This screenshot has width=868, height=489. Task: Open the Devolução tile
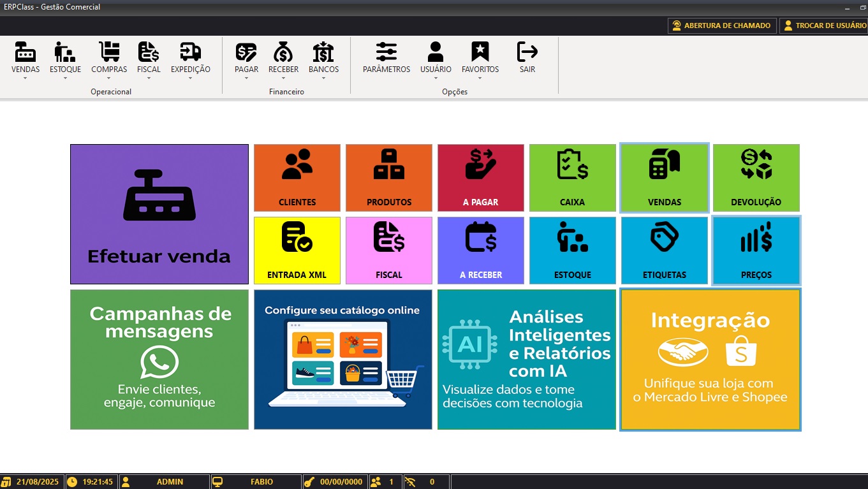756,178
